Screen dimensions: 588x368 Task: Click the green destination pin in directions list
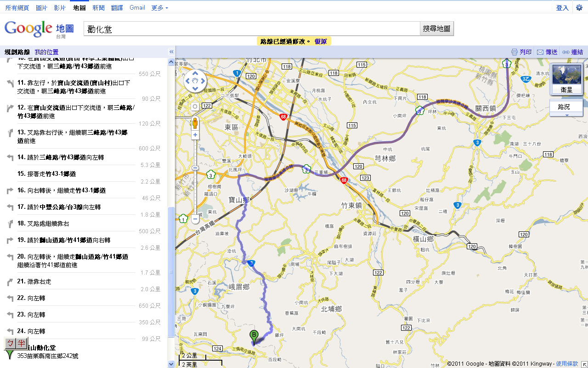[10, 355]
